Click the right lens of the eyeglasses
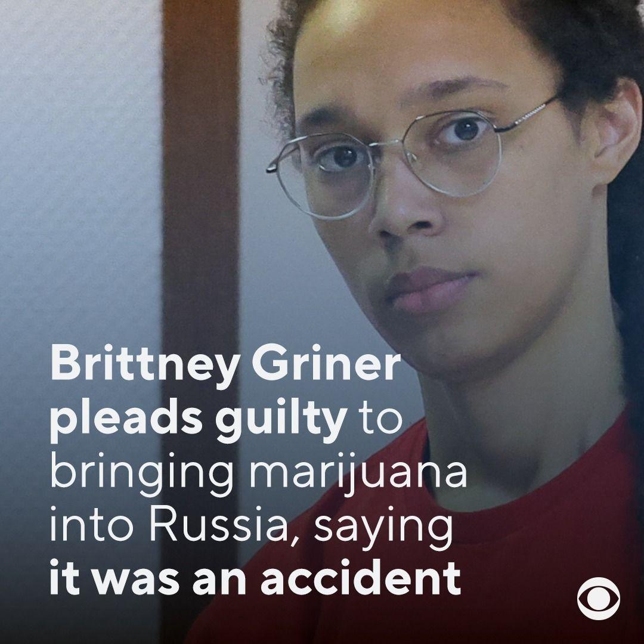 tap(454, 153)
